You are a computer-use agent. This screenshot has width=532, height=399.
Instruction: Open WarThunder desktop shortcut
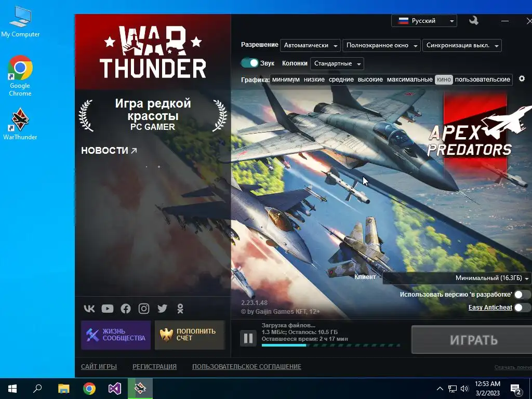click(x=20, y=124)
